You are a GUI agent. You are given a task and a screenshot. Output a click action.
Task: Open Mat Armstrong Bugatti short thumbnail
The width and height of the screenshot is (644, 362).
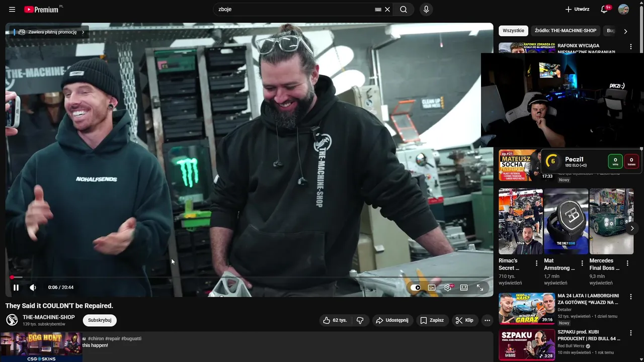click(566, 221)
